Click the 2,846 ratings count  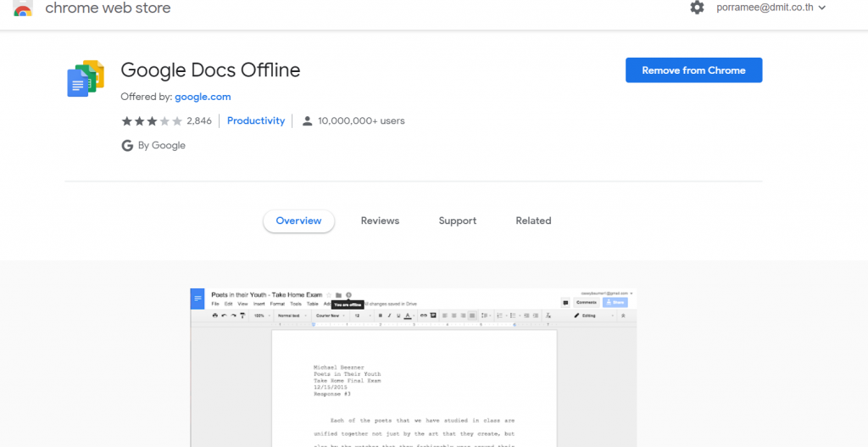199,120
